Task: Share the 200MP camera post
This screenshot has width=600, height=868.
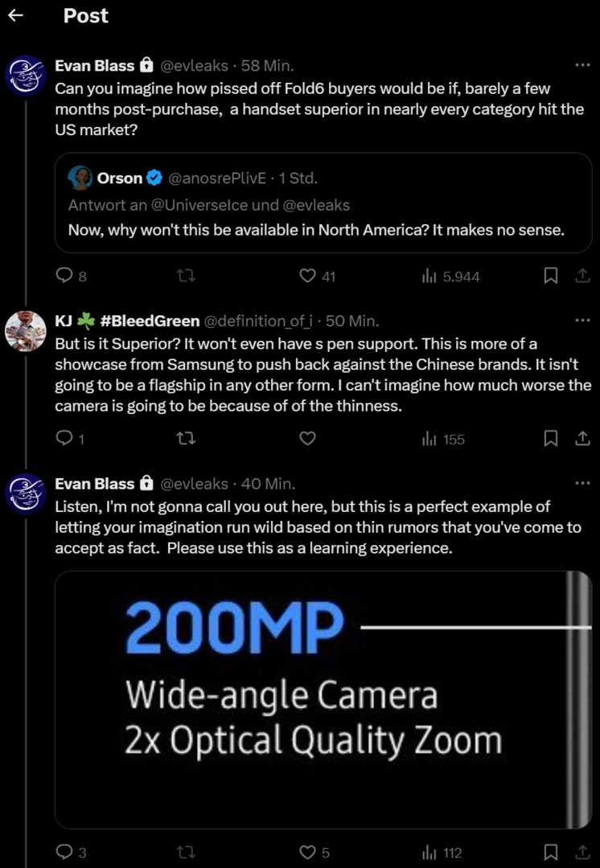Action: click(582, 852)
